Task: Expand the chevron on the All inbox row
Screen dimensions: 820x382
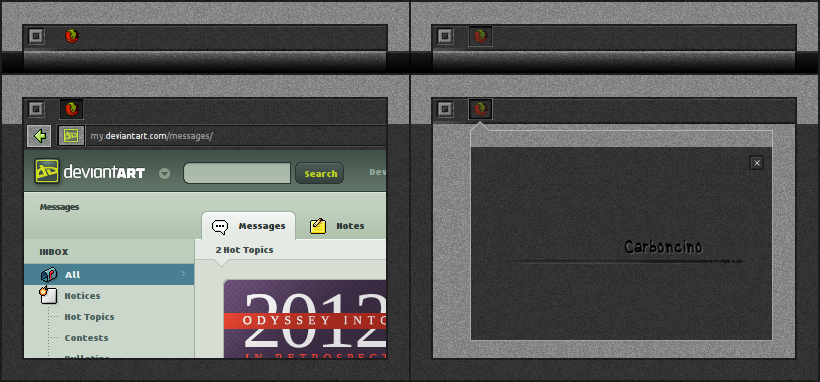Action: click(x=183, y=274)
